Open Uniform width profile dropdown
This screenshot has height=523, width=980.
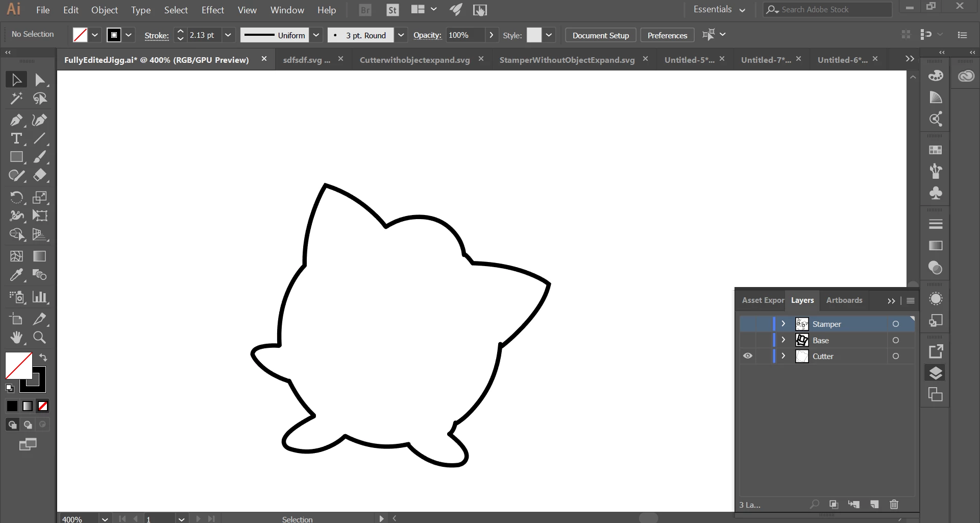(x=316, y=35)
